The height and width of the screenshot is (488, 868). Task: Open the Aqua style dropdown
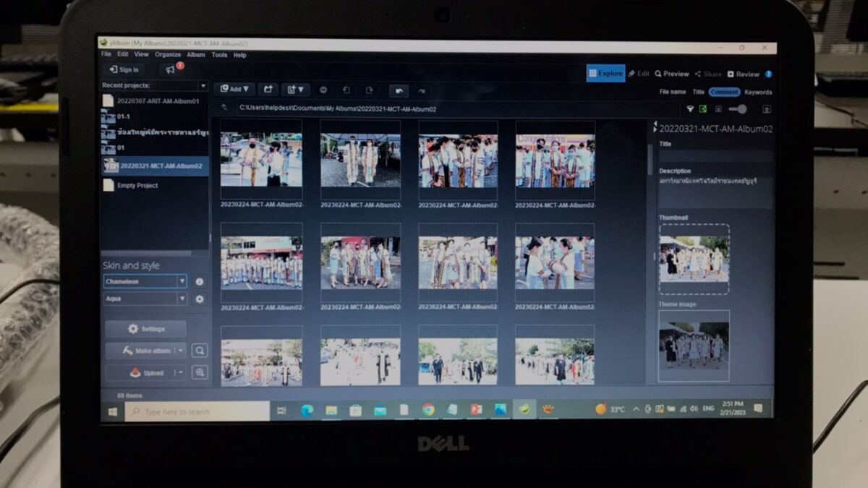pos(182,299)
